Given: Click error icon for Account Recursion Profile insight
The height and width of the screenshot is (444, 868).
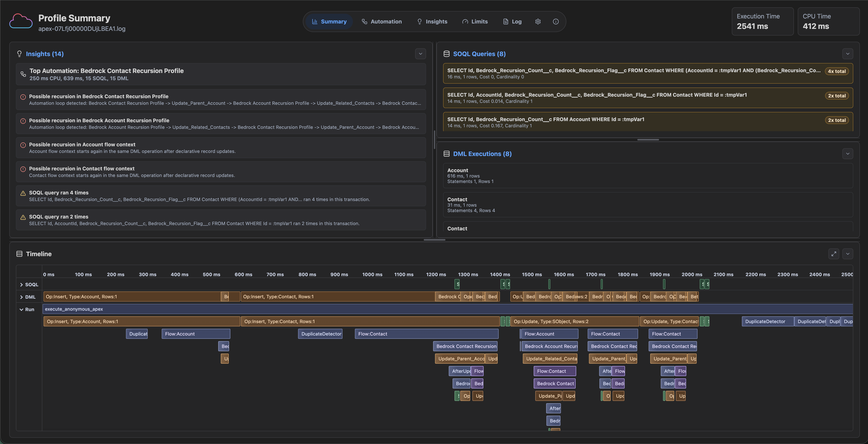Looking at the screenshot, I should coord(23,121).
